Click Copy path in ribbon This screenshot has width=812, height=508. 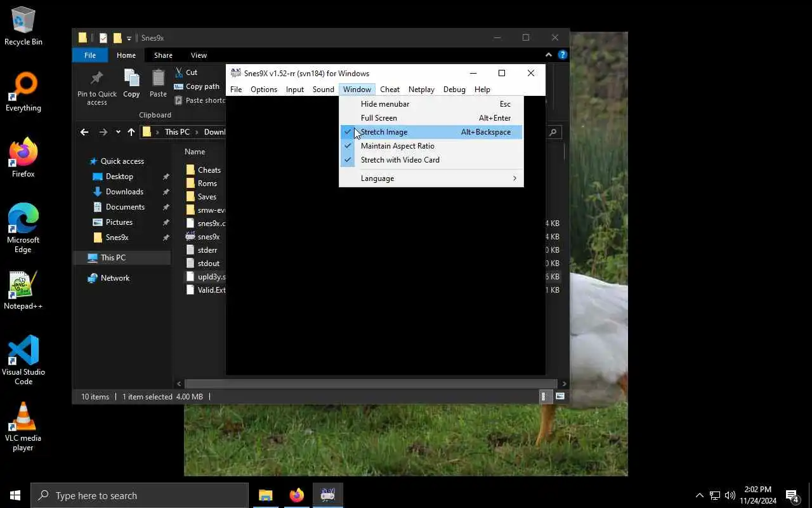[197, 86]
